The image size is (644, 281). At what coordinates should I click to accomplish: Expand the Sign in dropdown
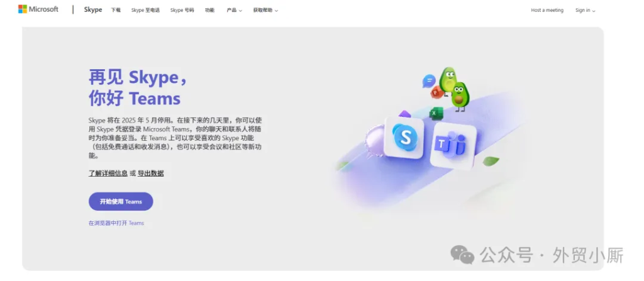[x=585, y=10]
